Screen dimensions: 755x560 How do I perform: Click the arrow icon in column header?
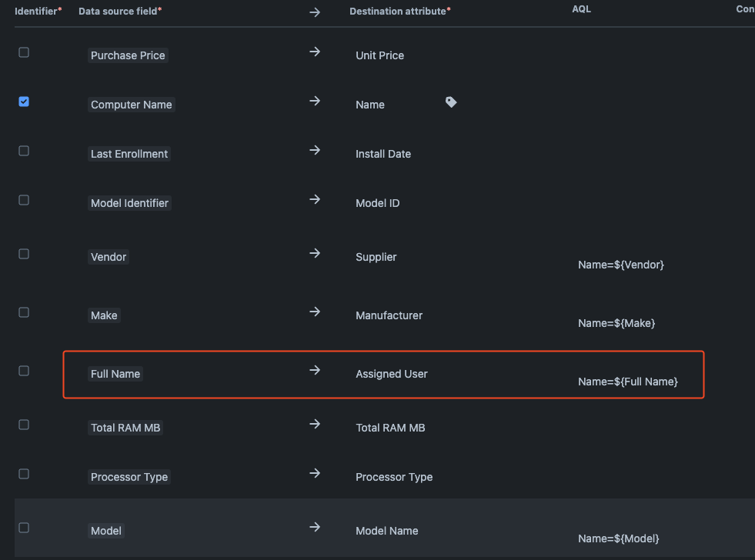tap(314, 12)
